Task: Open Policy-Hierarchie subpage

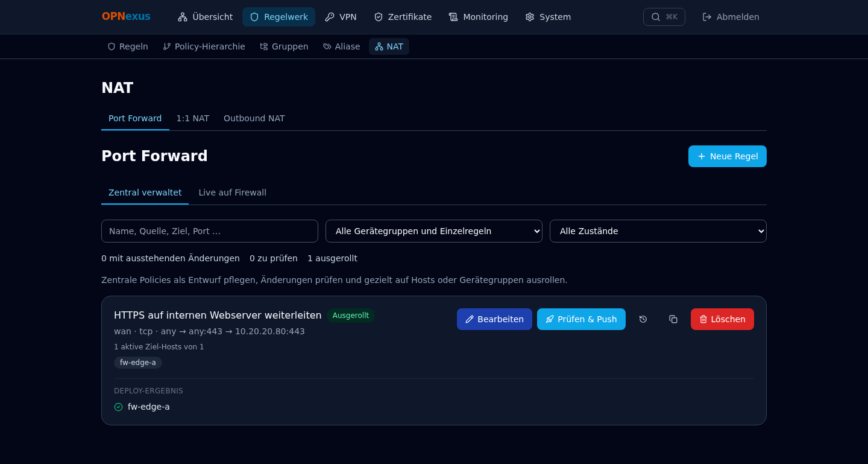Action: click(204, 46)
